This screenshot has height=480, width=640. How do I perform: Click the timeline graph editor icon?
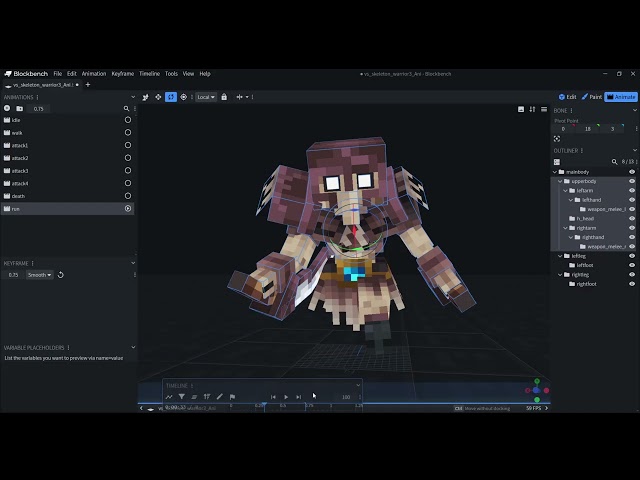click(169, 397)
